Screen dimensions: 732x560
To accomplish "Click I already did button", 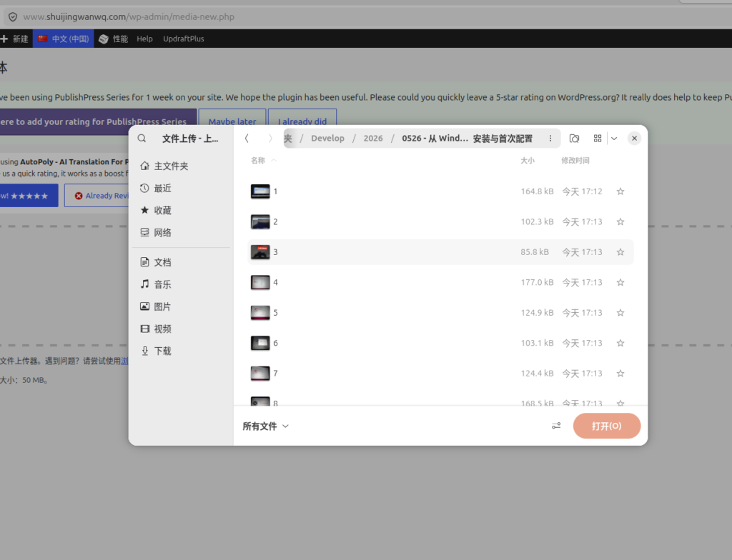I will click(x=302, y=121).
